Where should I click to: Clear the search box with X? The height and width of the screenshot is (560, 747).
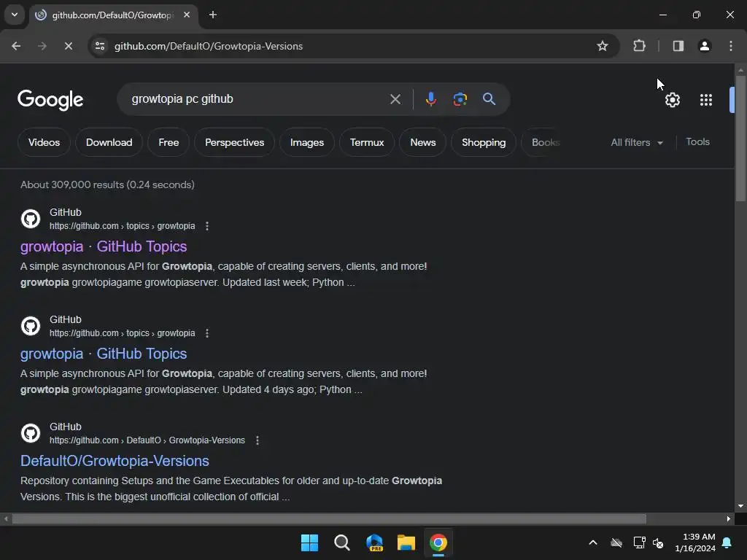pyautogui.click(x=395, y=99)
